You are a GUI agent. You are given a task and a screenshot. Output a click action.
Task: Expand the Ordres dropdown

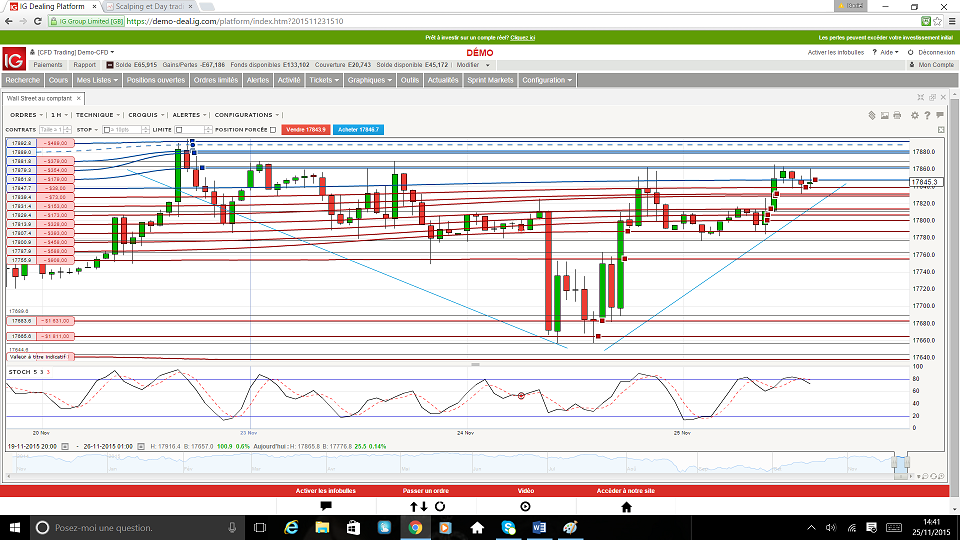coord(26,114)
